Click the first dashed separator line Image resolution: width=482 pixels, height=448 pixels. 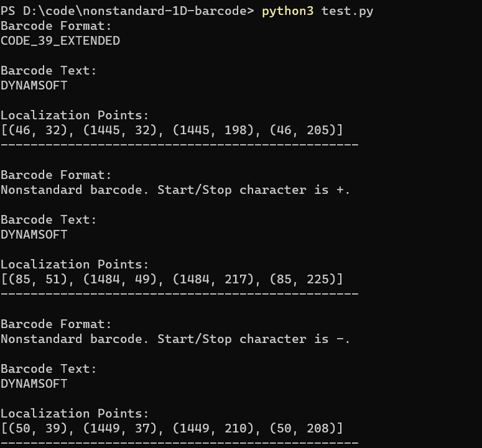pos(179,145)
